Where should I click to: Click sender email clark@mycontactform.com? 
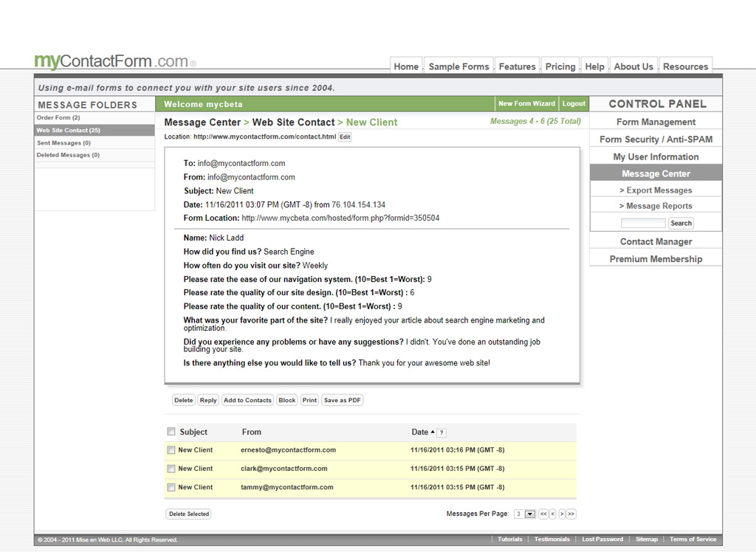coord(284,469)
